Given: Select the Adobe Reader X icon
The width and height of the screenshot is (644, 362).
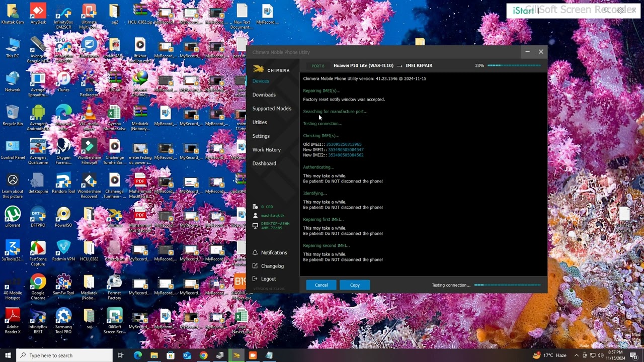Looking at the screenshot, I should click(13, 320).
